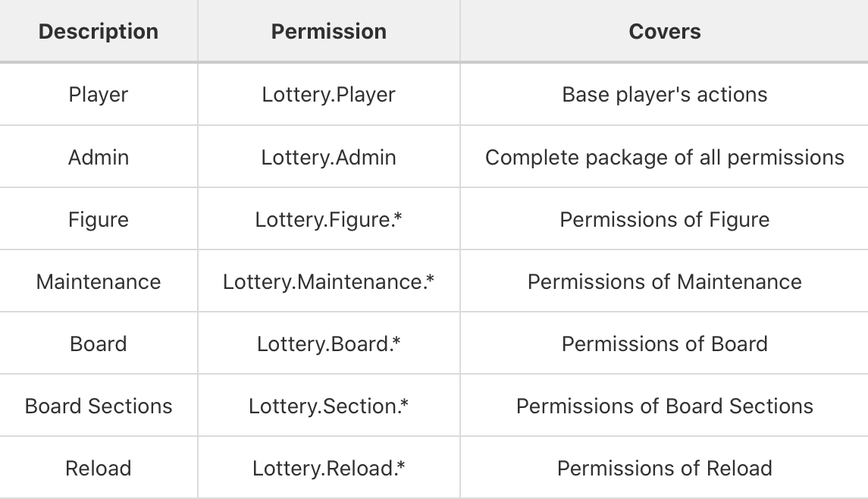
Task: Click 'Permissions of Maintenance' cell
Action: 664,281
